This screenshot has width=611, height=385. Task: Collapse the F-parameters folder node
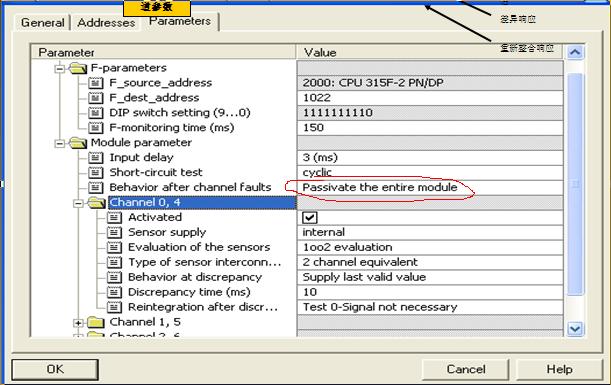[x=60, y=69]
